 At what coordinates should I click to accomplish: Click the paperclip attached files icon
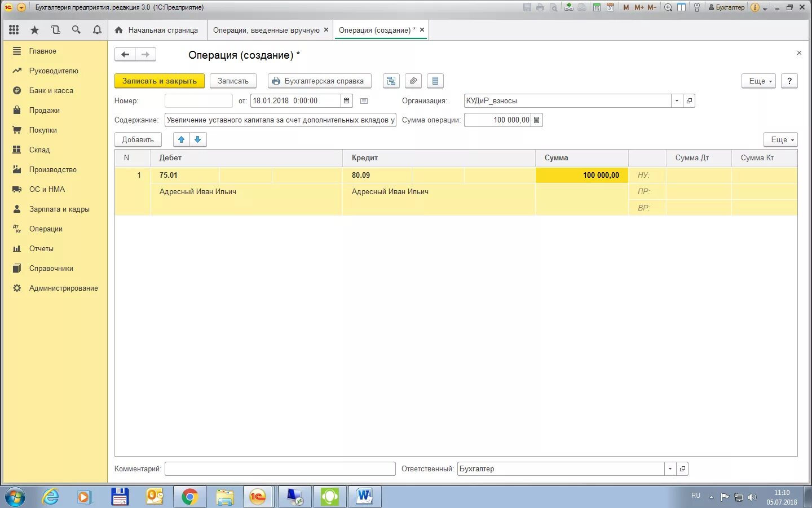click(x=413, y=81)
